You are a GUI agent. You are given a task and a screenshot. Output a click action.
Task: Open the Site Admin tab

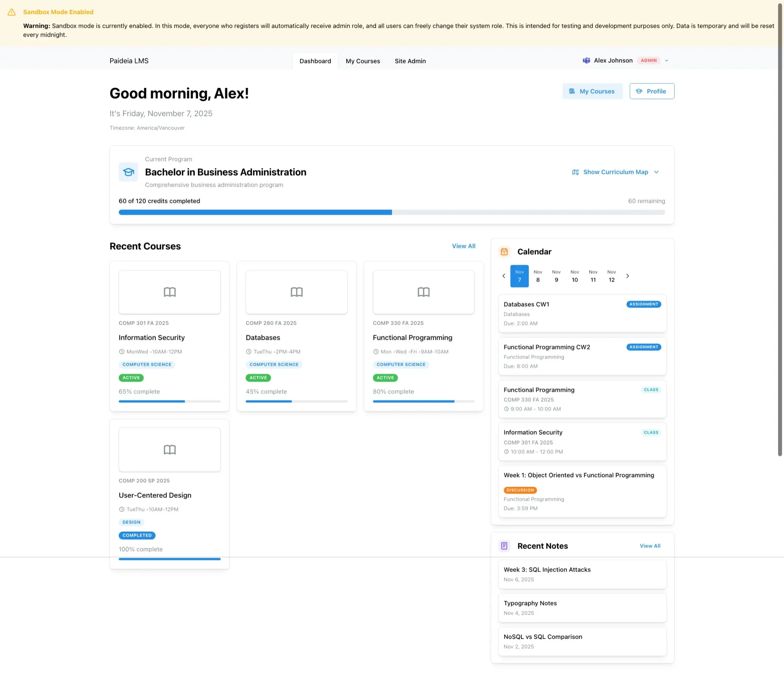click(x=410, y=61)
